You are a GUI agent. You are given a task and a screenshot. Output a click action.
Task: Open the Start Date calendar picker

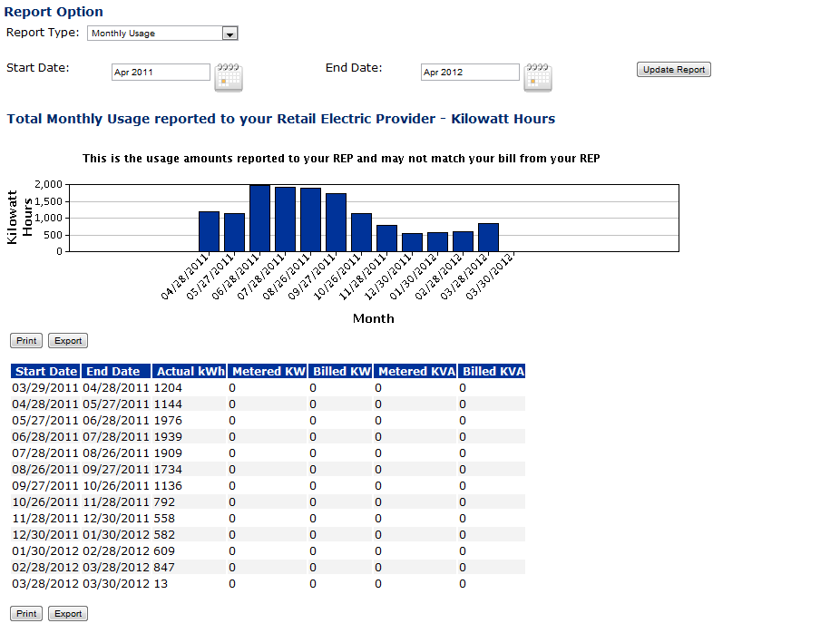228,77
